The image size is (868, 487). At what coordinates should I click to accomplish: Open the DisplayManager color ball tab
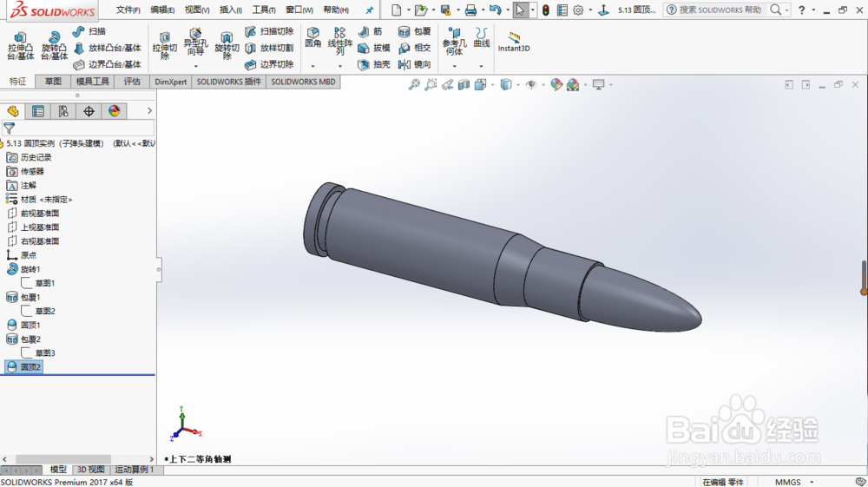114,111
